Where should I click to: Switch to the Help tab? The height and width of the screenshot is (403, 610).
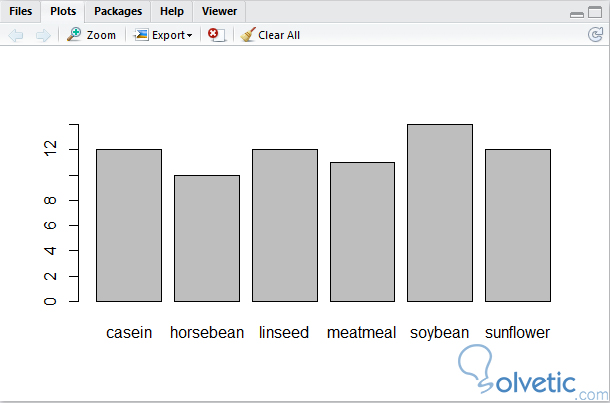[172, 11]
